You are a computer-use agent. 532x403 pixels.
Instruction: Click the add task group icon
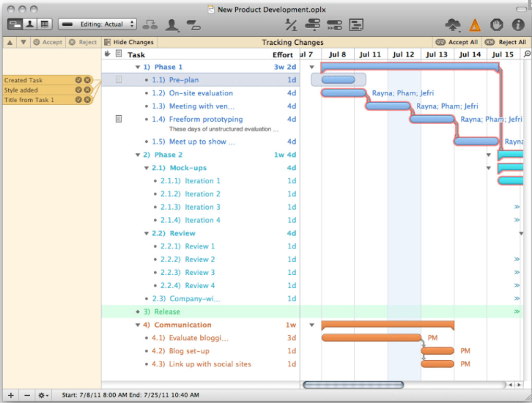coord(150,25)
